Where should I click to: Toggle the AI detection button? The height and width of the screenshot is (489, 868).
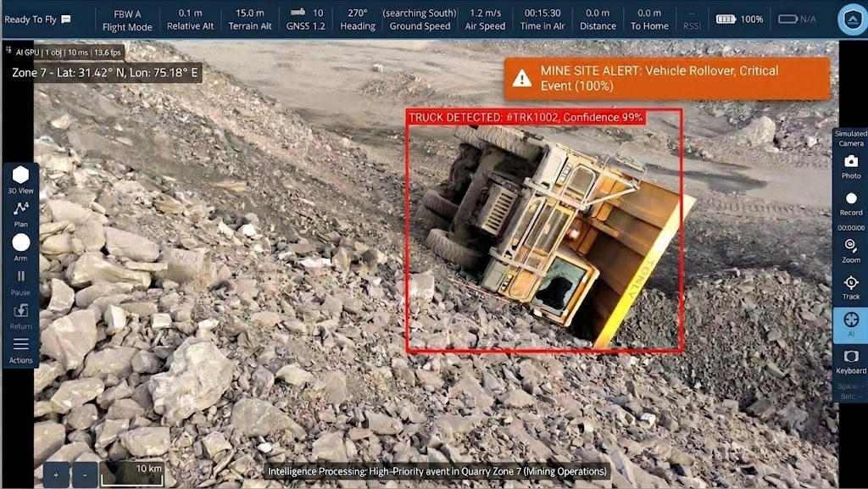[x=851, y=325]
